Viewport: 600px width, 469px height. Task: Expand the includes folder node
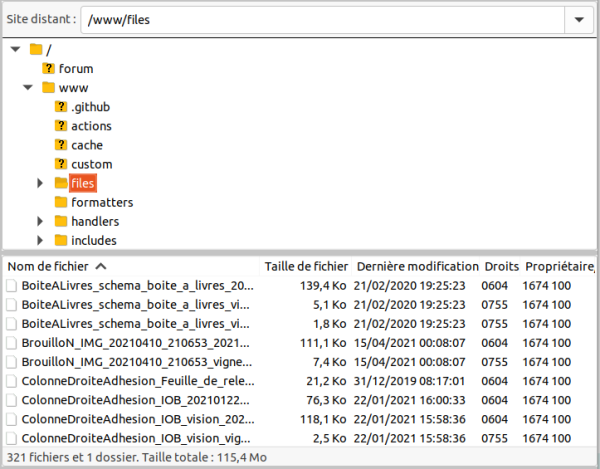point(40,240)
